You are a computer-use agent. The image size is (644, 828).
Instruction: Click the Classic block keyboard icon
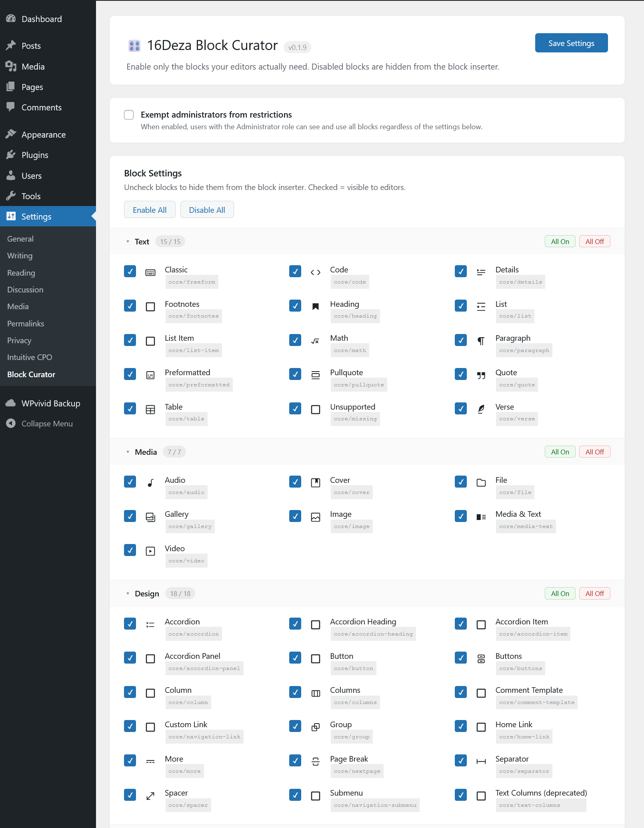(150, 272)
